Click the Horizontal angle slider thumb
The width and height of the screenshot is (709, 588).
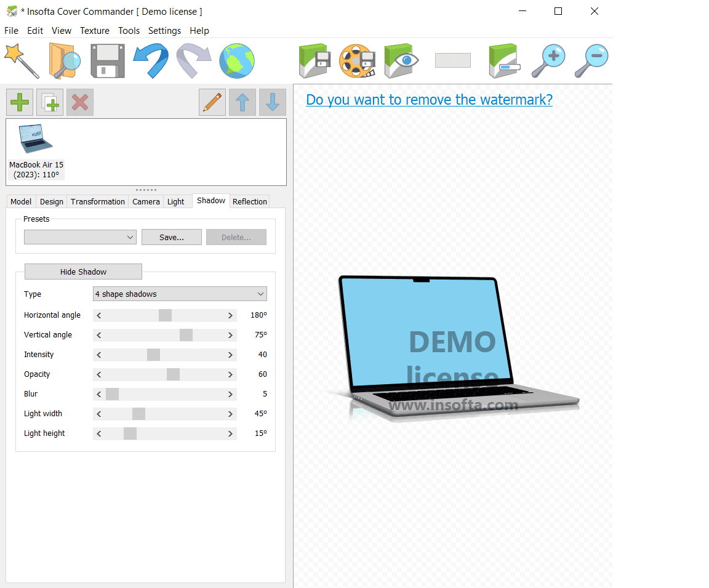165,315
